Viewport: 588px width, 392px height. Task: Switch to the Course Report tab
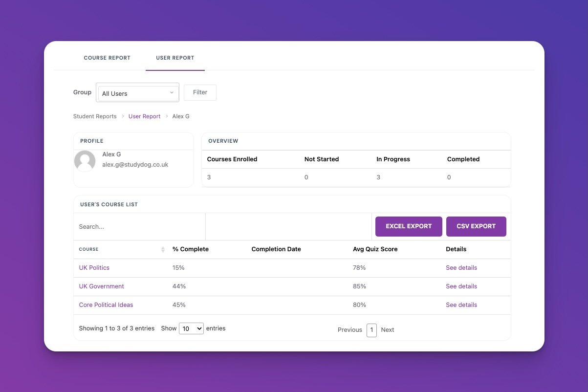pyautogui.click(x=107, y=58)
